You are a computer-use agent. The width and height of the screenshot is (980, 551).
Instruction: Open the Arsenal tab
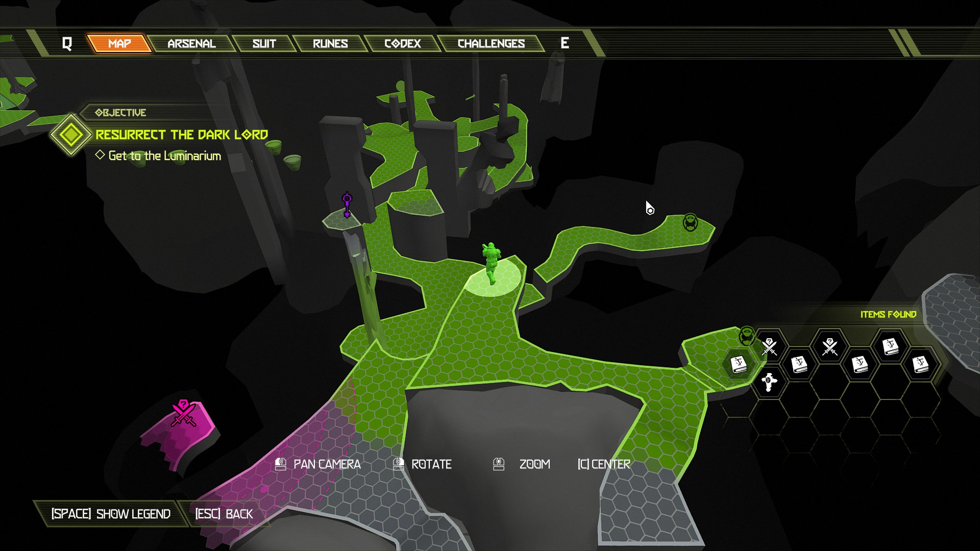[191, 43]
